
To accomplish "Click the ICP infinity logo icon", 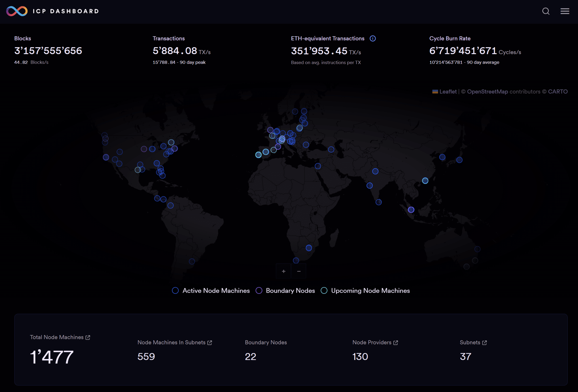I will 17,11.
